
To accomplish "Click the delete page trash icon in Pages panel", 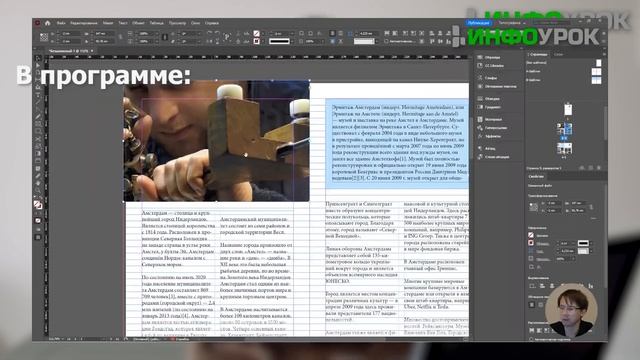I will pyautogui.click(x=599, y=167).
